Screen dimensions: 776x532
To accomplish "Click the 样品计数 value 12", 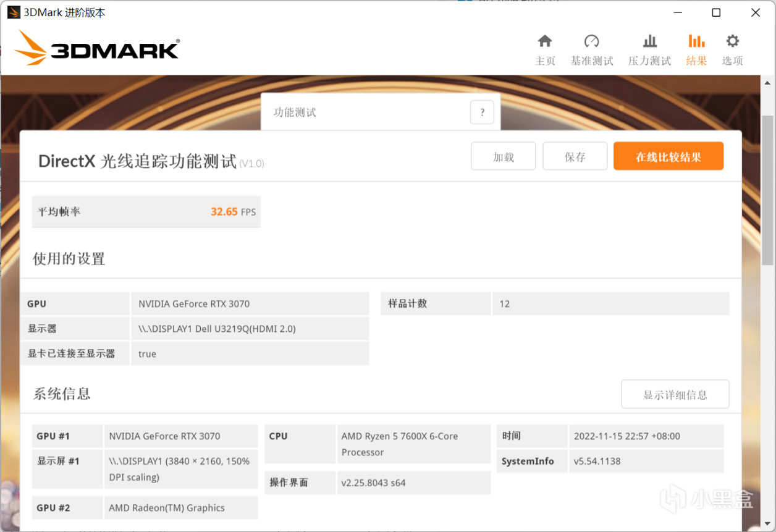I will point(610,304).
